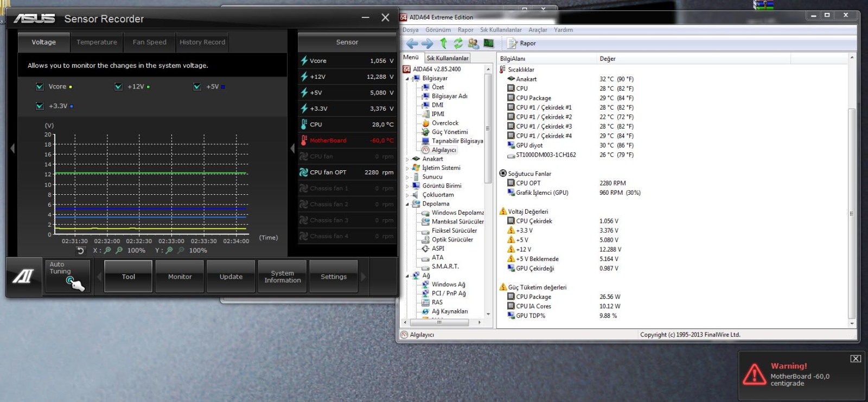The width and height of the screenshot is (868, 402).
Task: Select S.M.A.R.T. under Depolama
Action: [445, 266]
